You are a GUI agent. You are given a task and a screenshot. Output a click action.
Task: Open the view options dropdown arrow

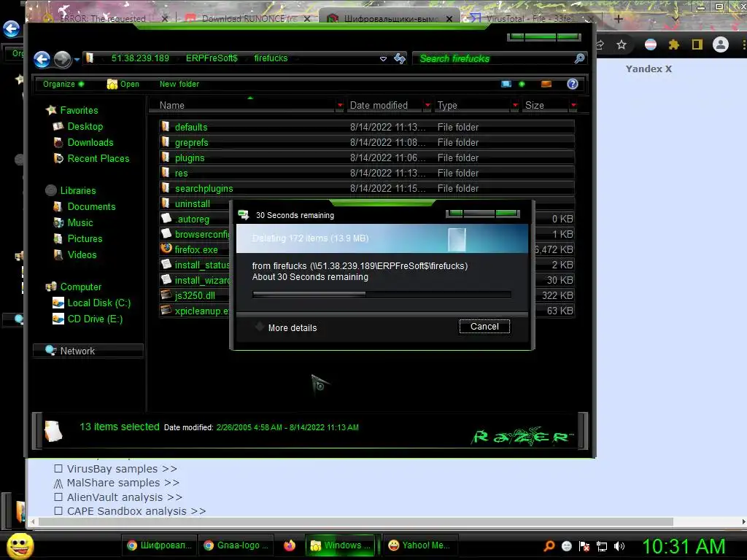pos(522,84)
